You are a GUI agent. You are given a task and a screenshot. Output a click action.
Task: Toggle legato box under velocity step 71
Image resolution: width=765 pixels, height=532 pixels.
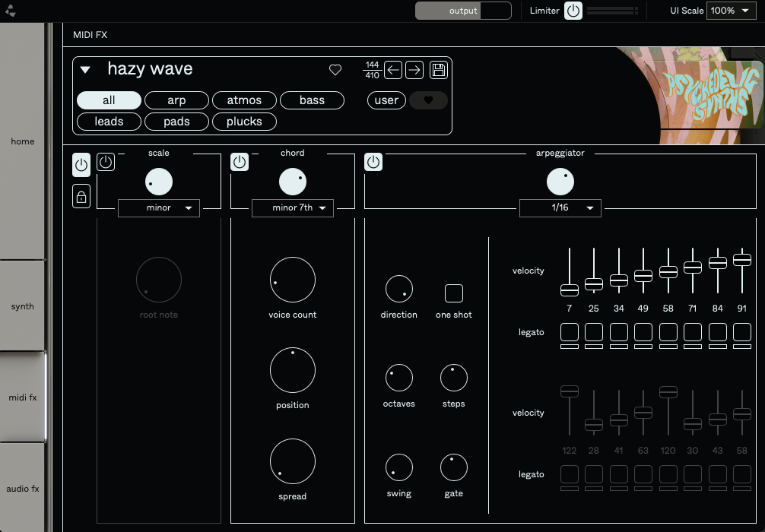pyautogui.click(x=693, y=333)
